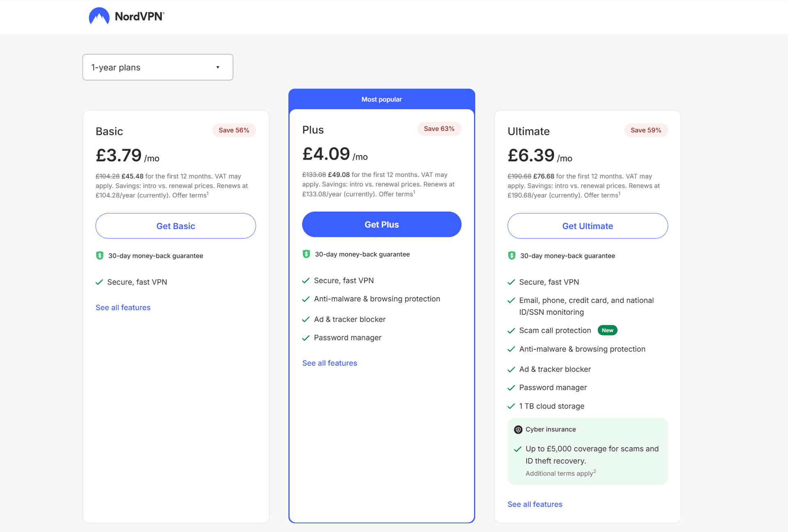
Task: Click the Get Plus button
Action: (x=381, y=224)
